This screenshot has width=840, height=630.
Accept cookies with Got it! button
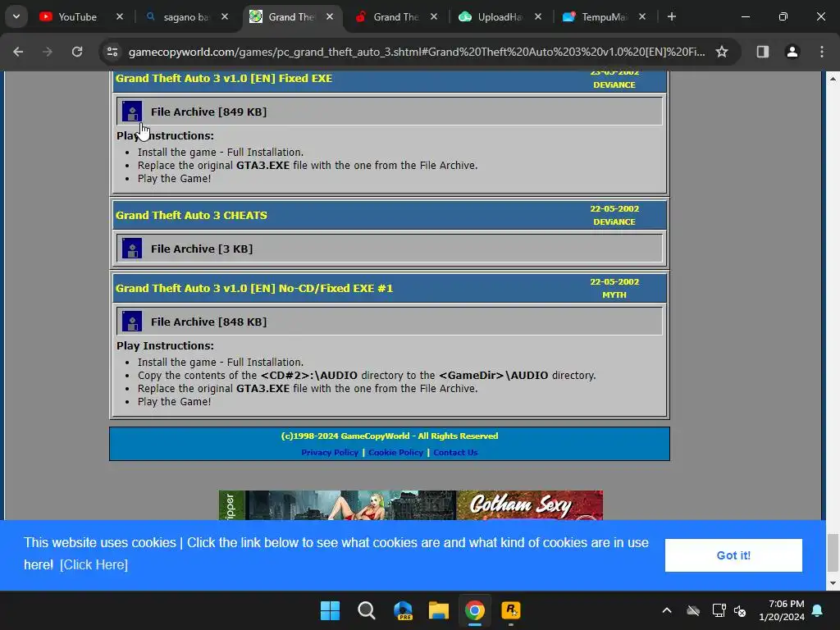tap(733, 555)
